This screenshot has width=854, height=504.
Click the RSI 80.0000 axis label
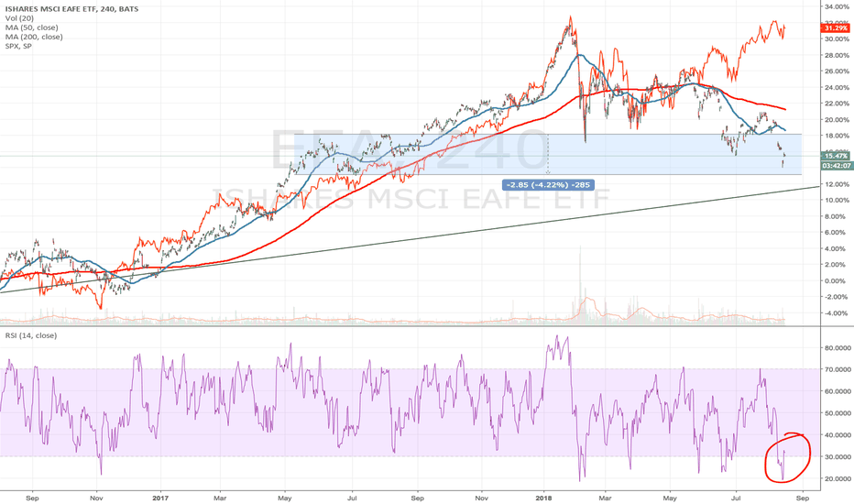click(838, 347)
